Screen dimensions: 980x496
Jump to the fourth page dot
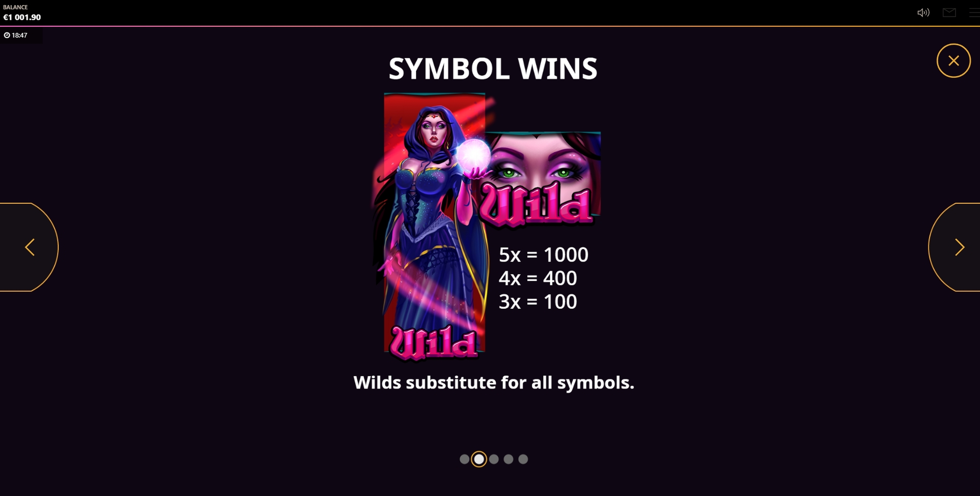(508, 459)
